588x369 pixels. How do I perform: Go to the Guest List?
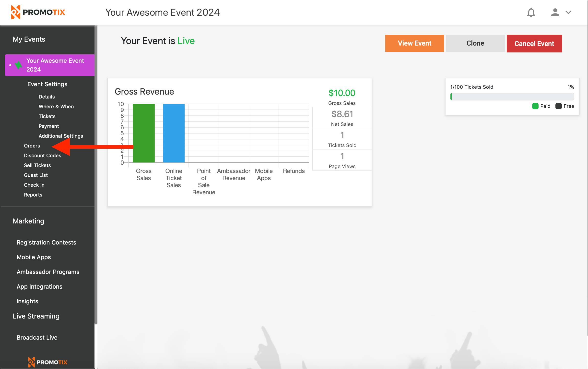coord(36,175)
